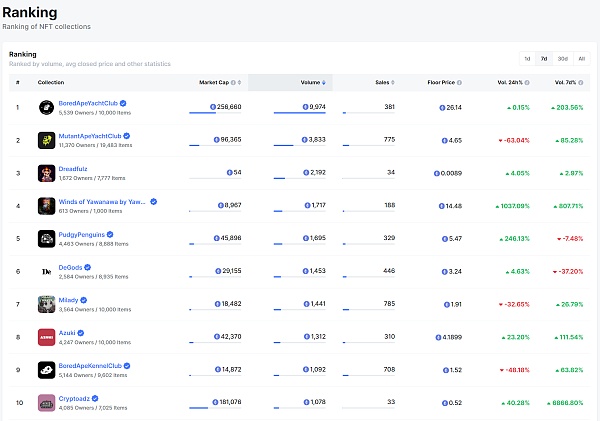Sort by Floor Price column header

(443, 81)
